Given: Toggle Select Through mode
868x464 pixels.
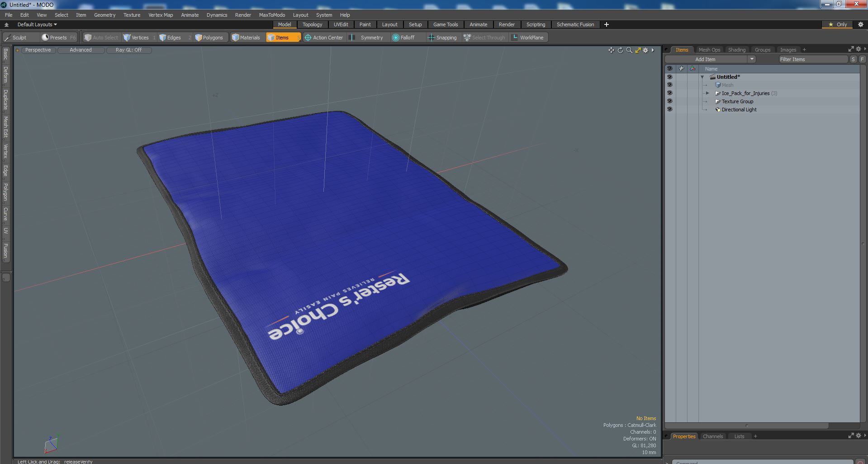Looking at the screenshot, I should tap(484, 38).
